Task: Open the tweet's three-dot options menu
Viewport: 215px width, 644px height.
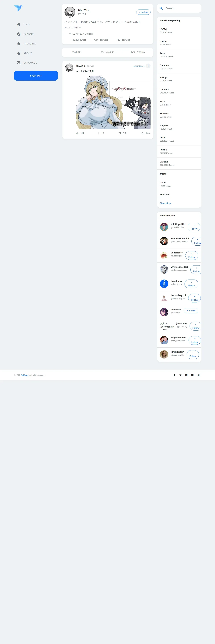Action: pos(148,66)
